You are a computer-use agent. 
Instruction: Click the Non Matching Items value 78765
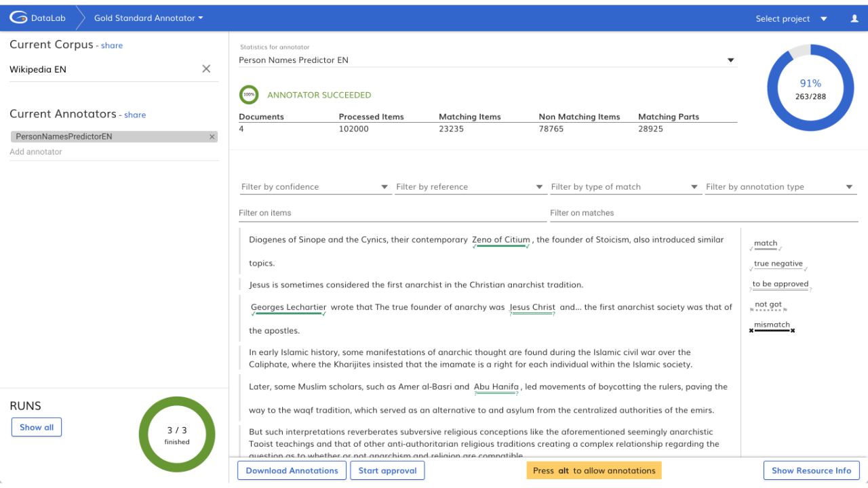pyautogui.click(x=551, y=129)
